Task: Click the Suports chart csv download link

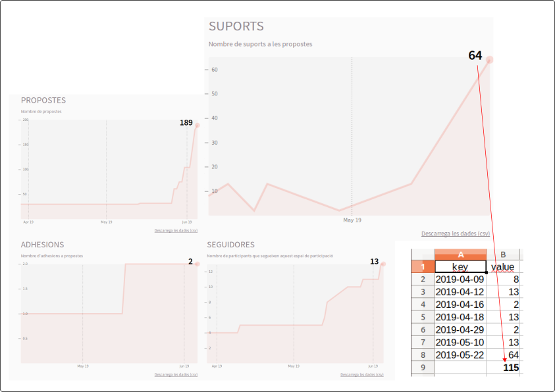Action: pyautogui.click(x=456, y=233)
